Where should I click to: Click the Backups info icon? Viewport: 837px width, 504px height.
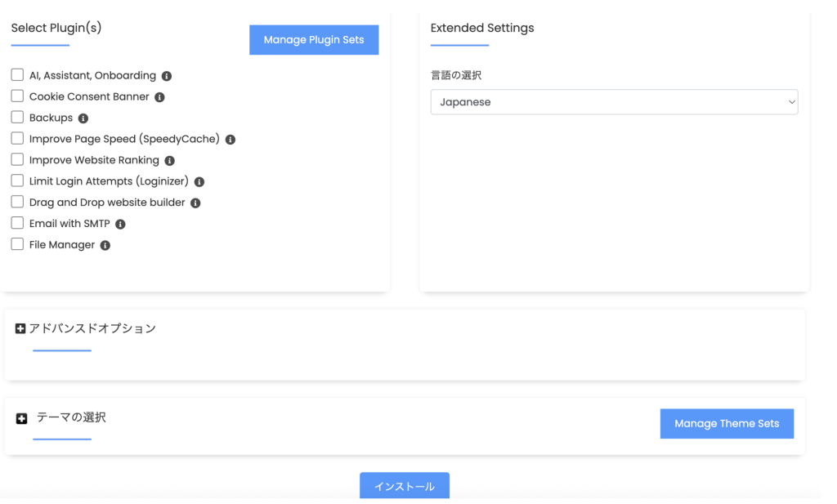click(x=83, y=118)
